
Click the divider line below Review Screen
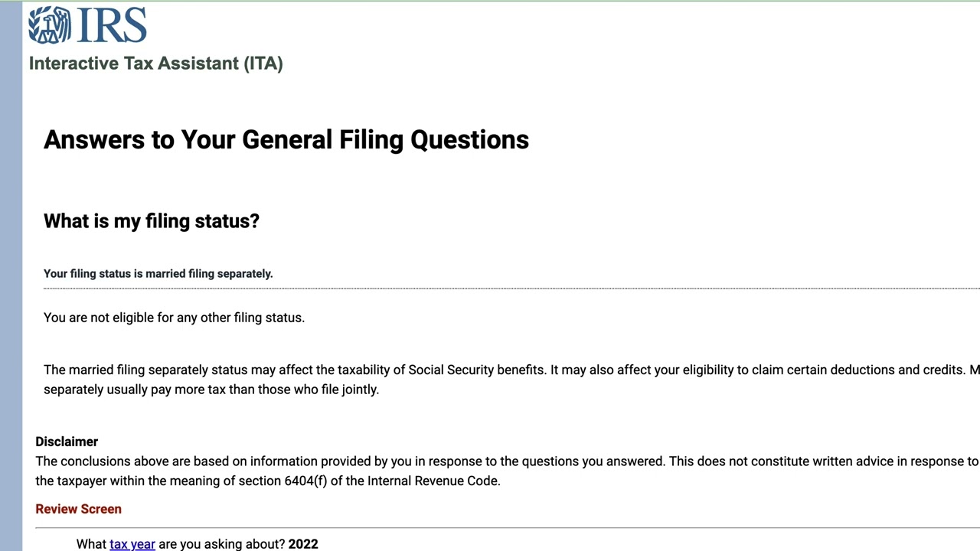pyautogui.click(x=507, y=527)
